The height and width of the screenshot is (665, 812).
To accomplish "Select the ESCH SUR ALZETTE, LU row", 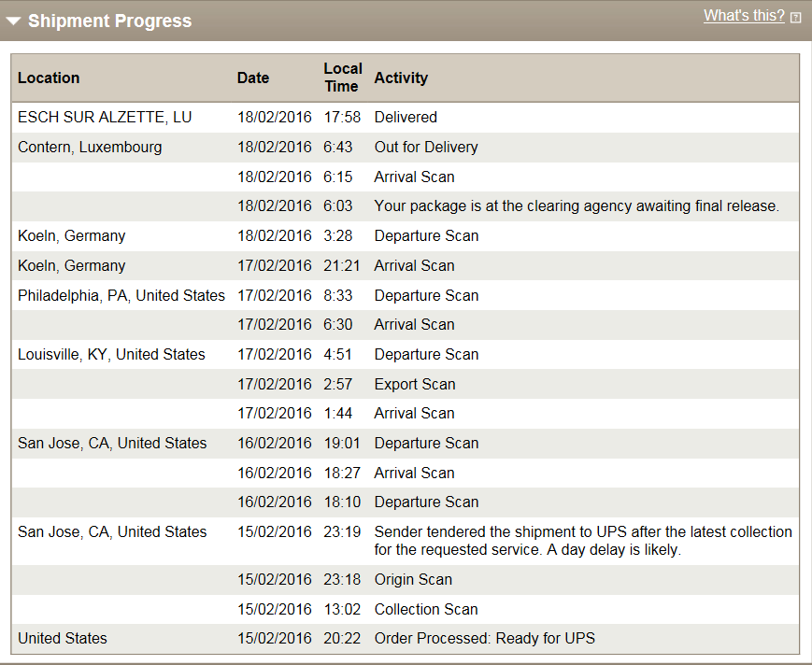I will [x=103, y=117].
